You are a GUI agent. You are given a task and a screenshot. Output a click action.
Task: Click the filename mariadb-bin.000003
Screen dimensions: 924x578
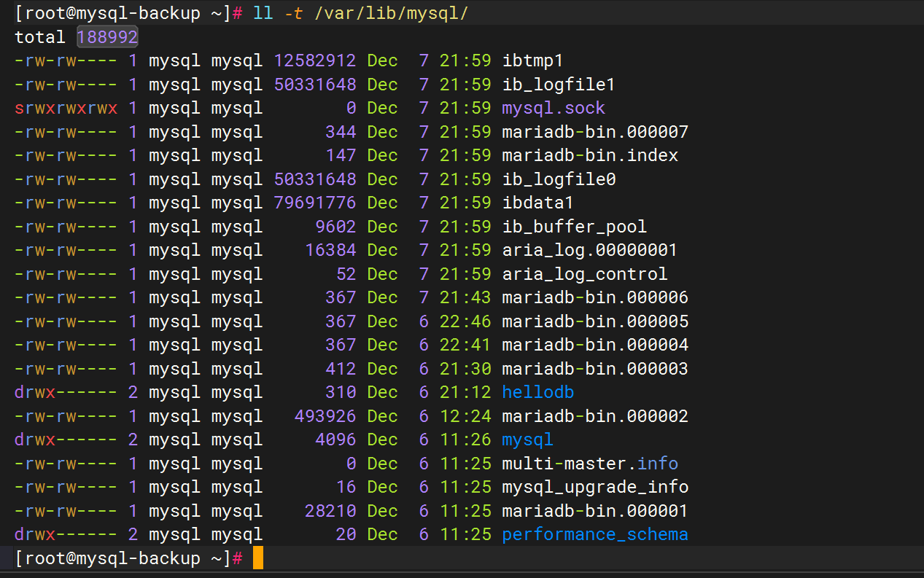[x=595, y=369]
